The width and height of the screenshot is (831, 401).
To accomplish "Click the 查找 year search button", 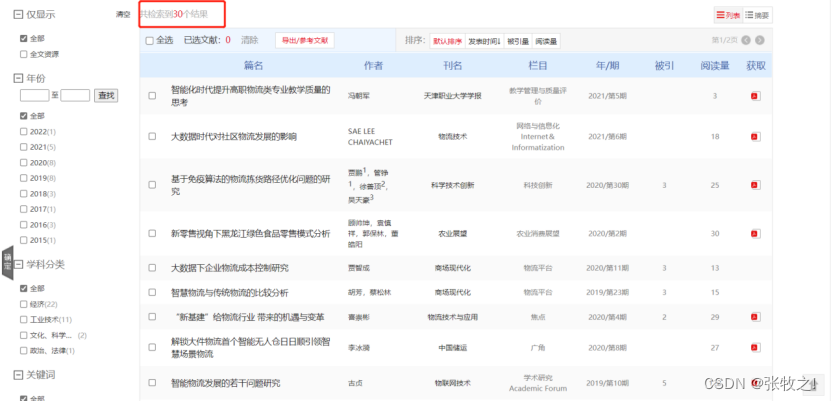I will pyautogui.click(x=106, y=95).
